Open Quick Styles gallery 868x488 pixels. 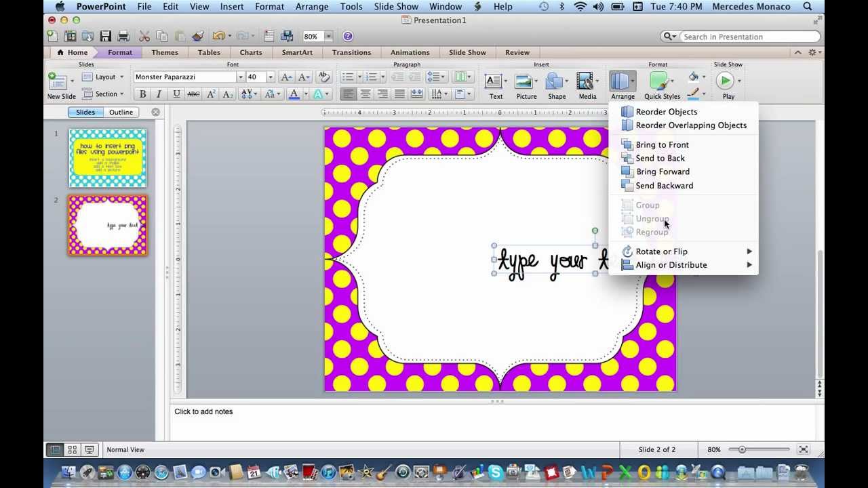[x=661, y=85]
